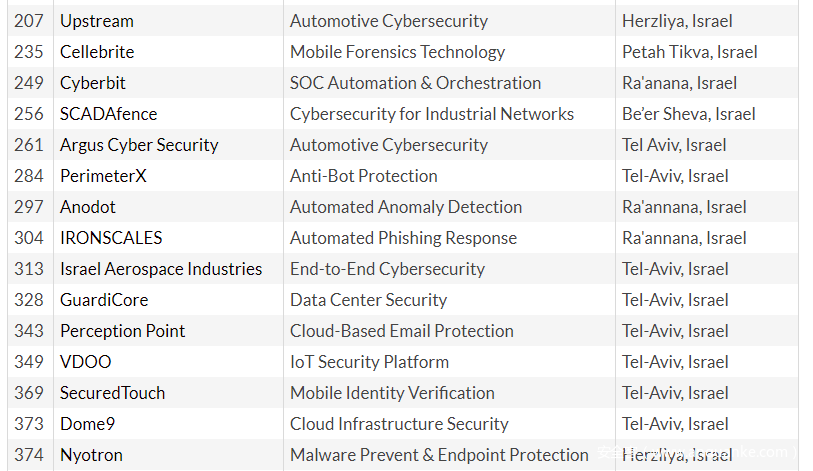The image size is (813, 471).
Task: Click the Mobile Forensics Technology cell
Action: click(397, 52)
